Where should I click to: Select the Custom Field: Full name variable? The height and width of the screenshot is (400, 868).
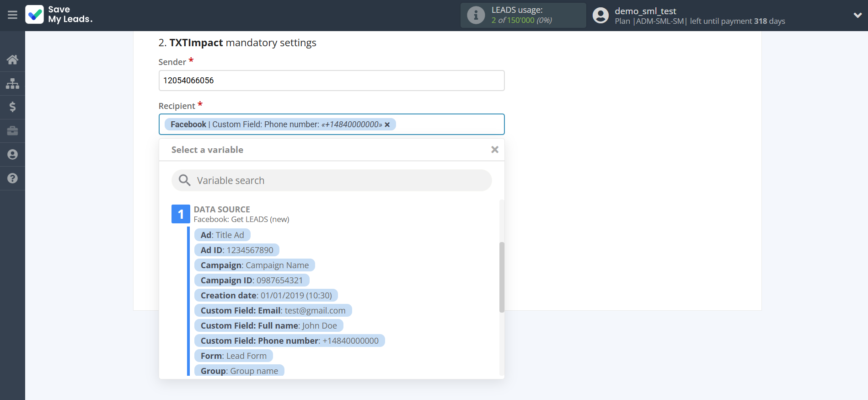(269, 325)
